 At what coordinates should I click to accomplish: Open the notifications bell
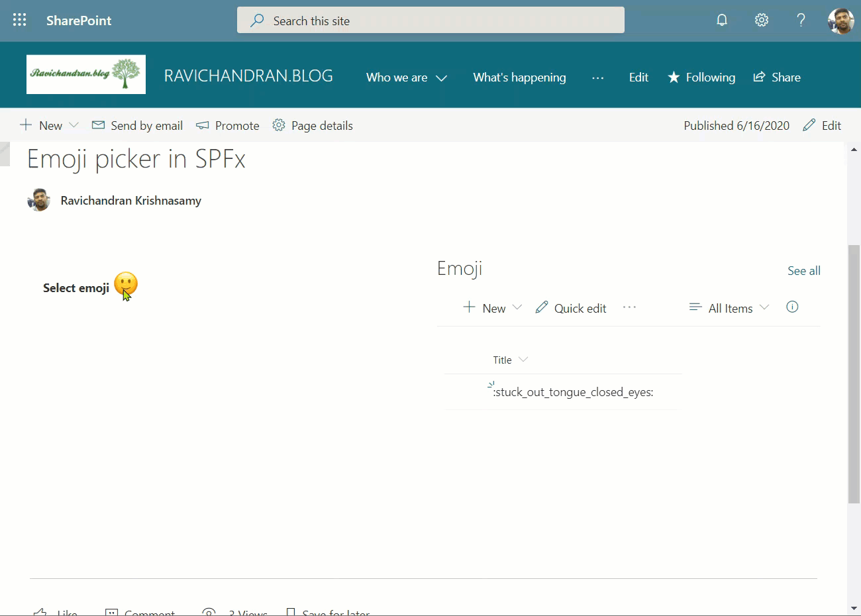point(722,21)
